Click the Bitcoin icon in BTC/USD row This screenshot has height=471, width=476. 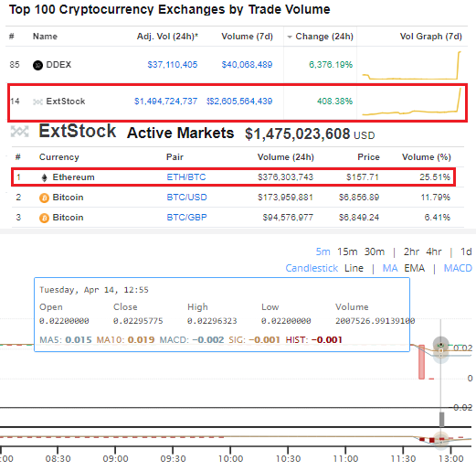[44, 198]
